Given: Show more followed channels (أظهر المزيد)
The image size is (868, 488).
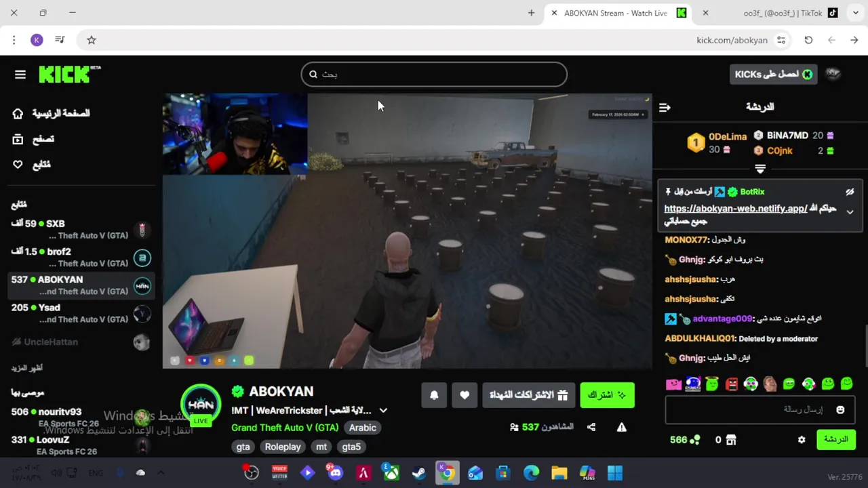Looking at the screenshot, I should [x=26, y=368].
